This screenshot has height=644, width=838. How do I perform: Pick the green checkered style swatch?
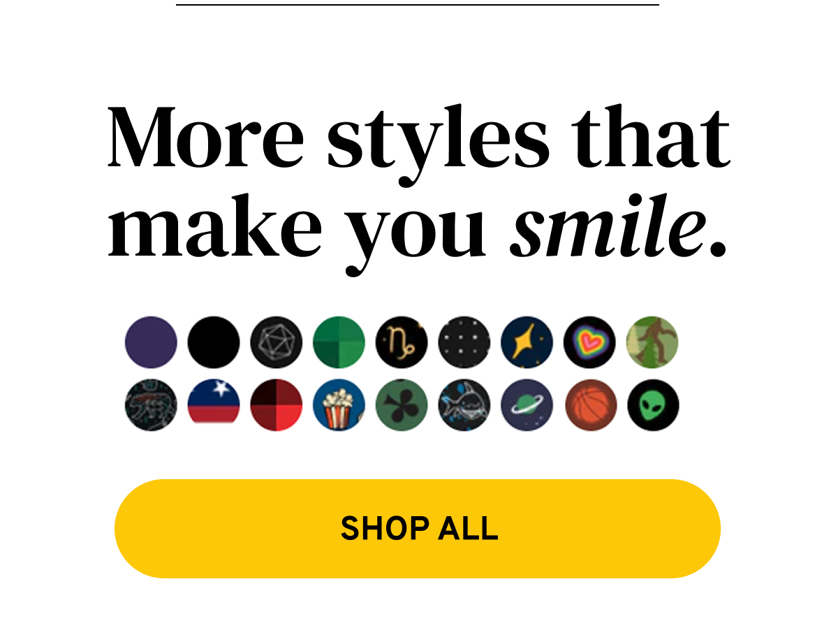point(339,342)
